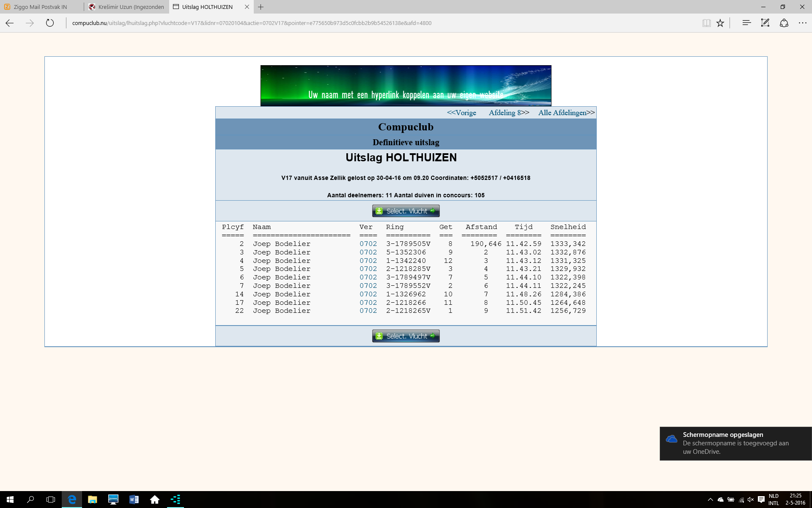Click the Edge icon on taskbar
Screen dimensions: 812x508
(x=72, y=500)
